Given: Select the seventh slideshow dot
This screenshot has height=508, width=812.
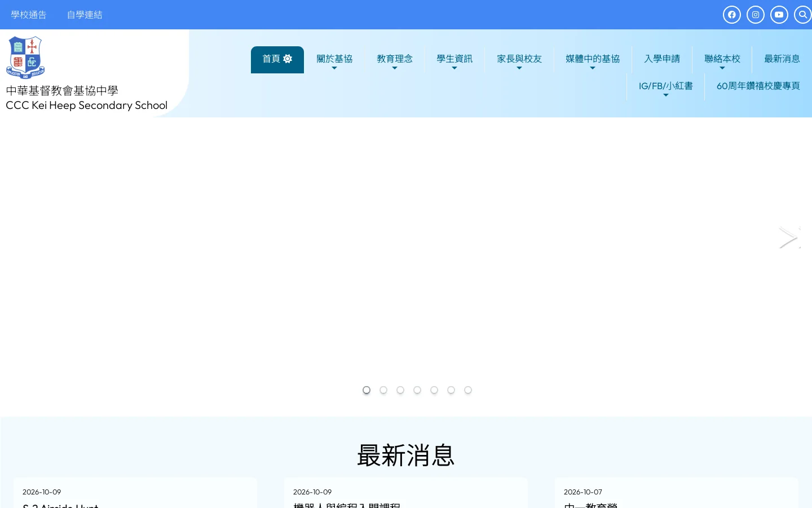Looking at the screenshot, I should tap(468, 390).
